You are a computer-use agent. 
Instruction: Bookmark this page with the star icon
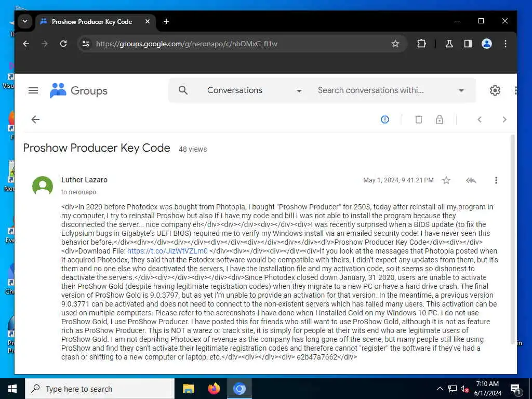(x=395, y=44)
